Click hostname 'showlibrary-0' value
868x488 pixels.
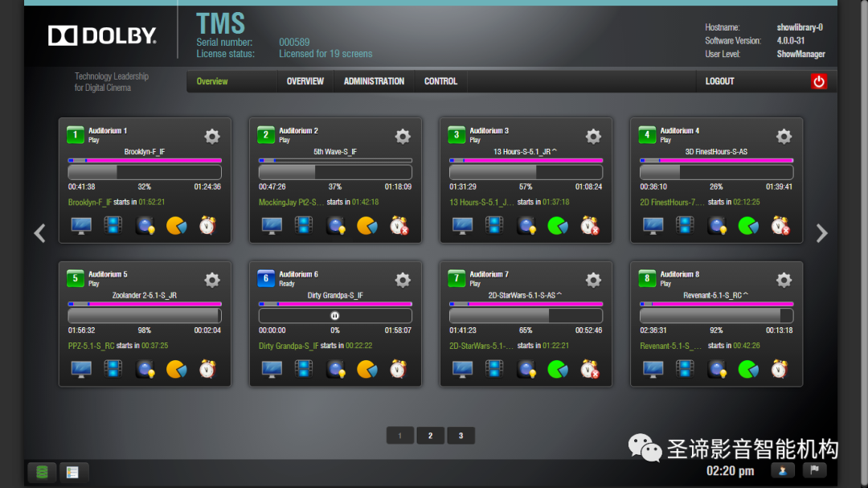[800, 27]
